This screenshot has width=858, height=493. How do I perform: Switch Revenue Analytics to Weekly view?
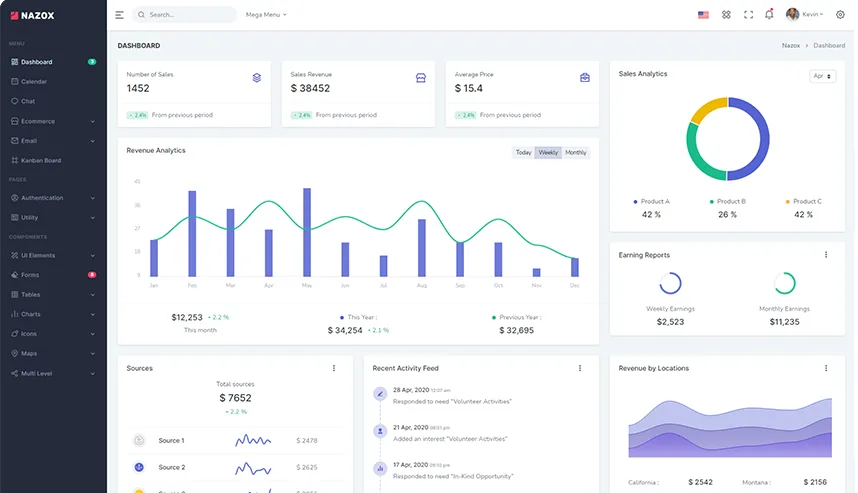click(548, 153)
